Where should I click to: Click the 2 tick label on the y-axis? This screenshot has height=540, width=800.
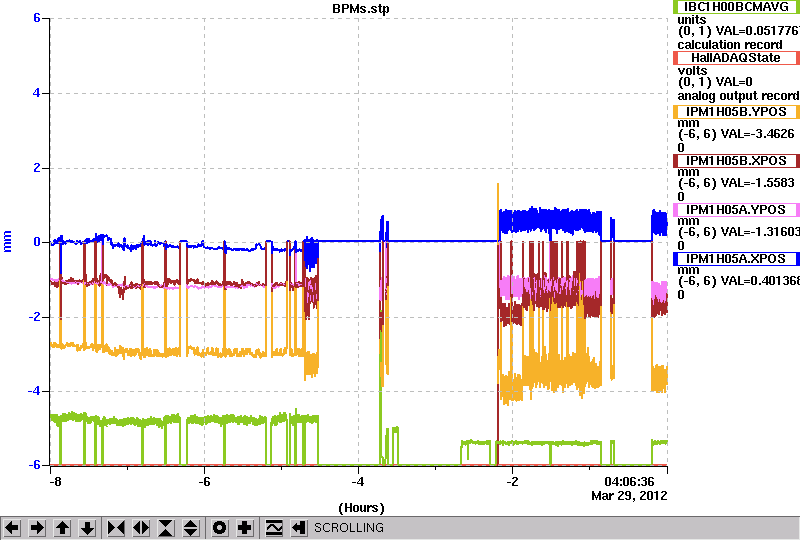click(37, 168)
